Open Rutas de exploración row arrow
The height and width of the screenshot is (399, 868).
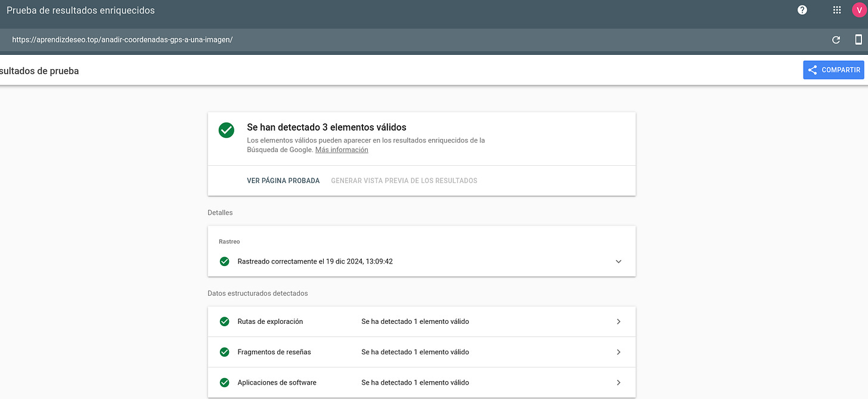(x=618, y=321)
